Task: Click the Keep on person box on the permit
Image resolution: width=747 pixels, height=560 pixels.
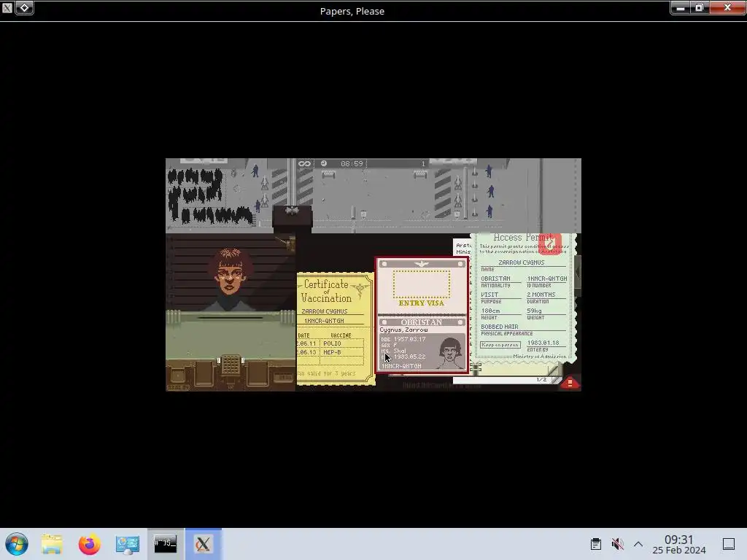Action: click(x=500, y=345)
